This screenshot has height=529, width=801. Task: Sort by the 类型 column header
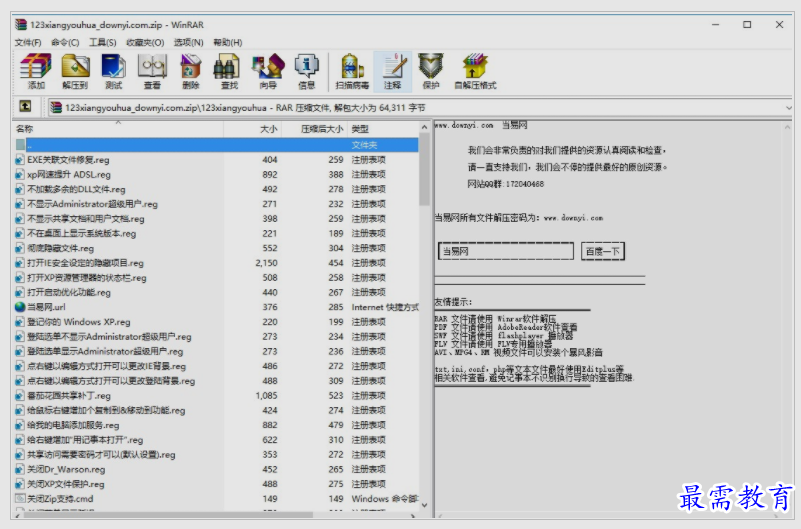(383, 129)
